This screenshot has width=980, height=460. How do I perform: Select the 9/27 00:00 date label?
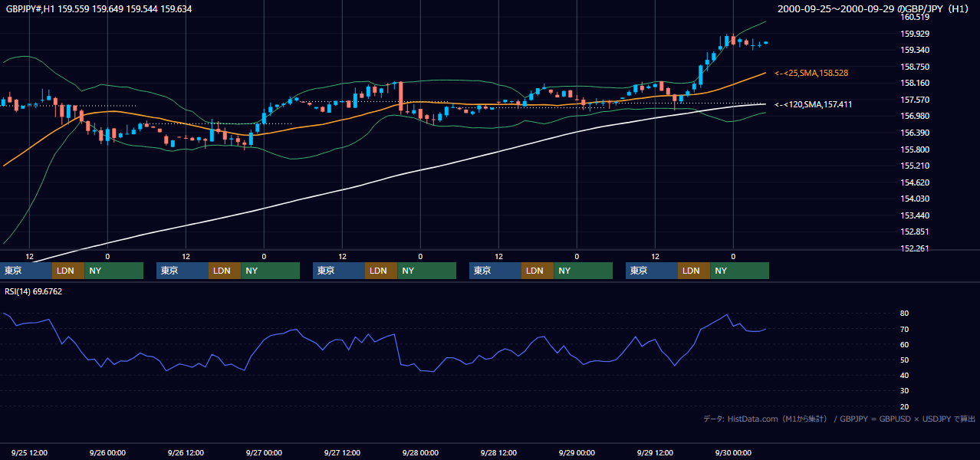(264, 452)
